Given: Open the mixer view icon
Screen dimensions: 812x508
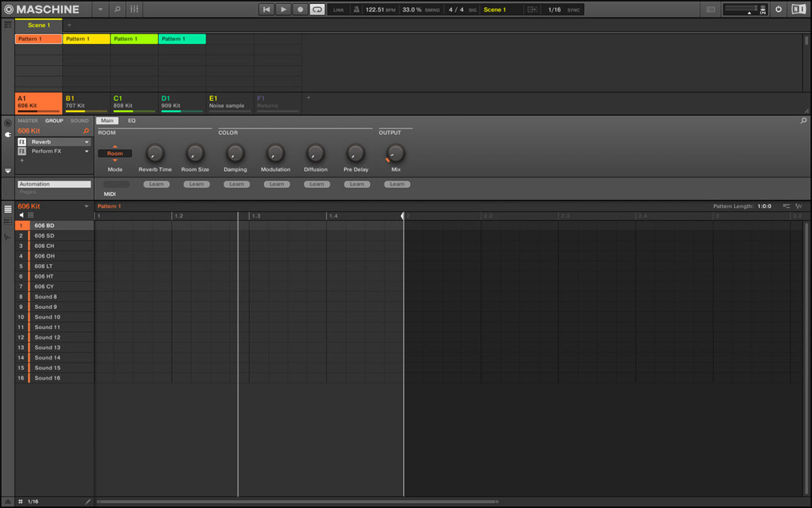Looking at the screenshot, I should (x=134, y=9).
